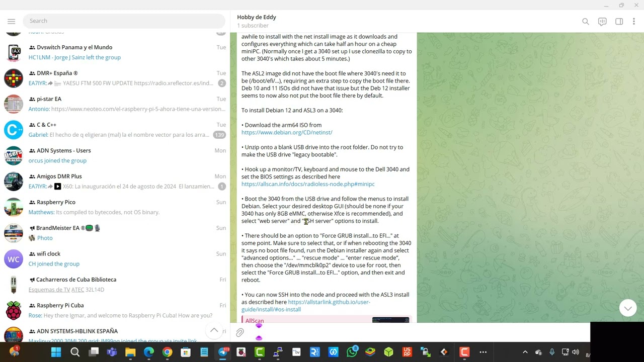Screen dimensions: 644x362
Task: Open Raspberry Pi Imager taskbar icon
Action: coord(241,352)
